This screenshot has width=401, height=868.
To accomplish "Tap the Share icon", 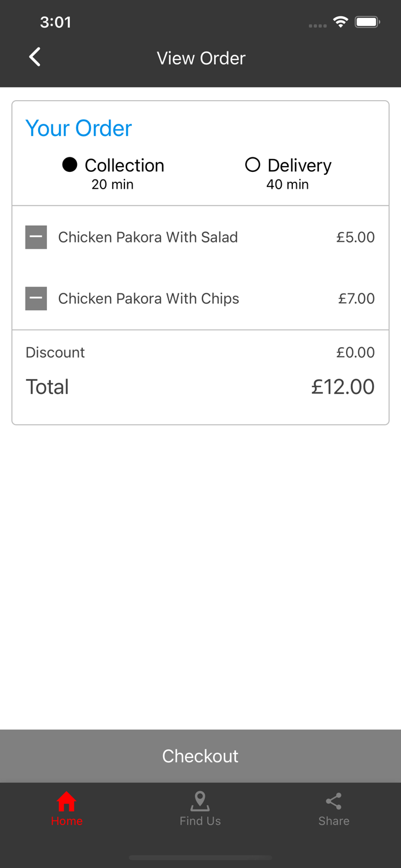I will [334, 801].
